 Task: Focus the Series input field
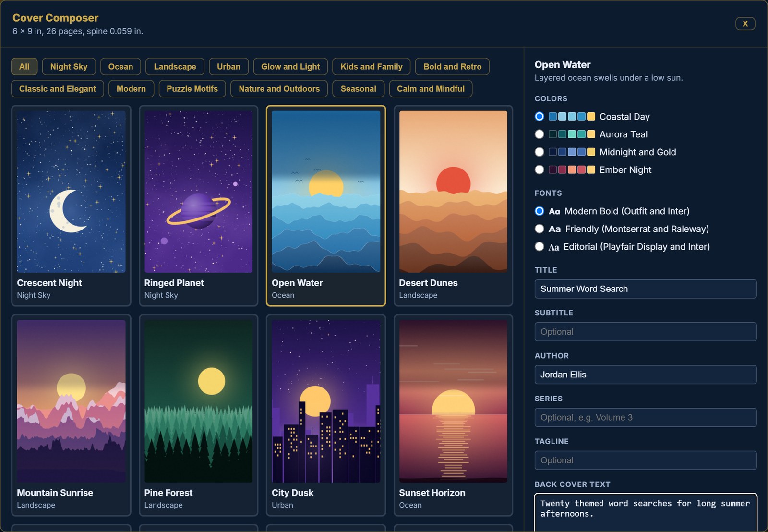pos(646,418)
